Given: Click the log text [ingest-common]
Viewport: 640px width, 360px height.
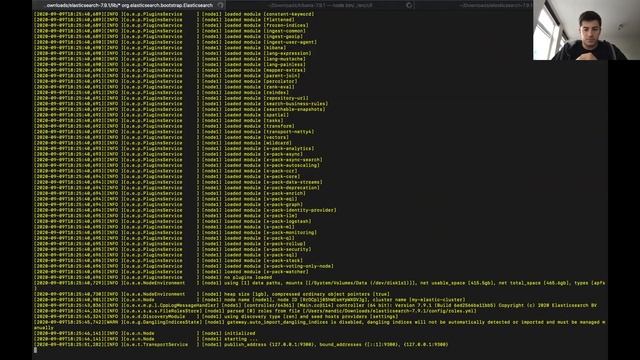Looking at the screenshot, I should [284, 31].
